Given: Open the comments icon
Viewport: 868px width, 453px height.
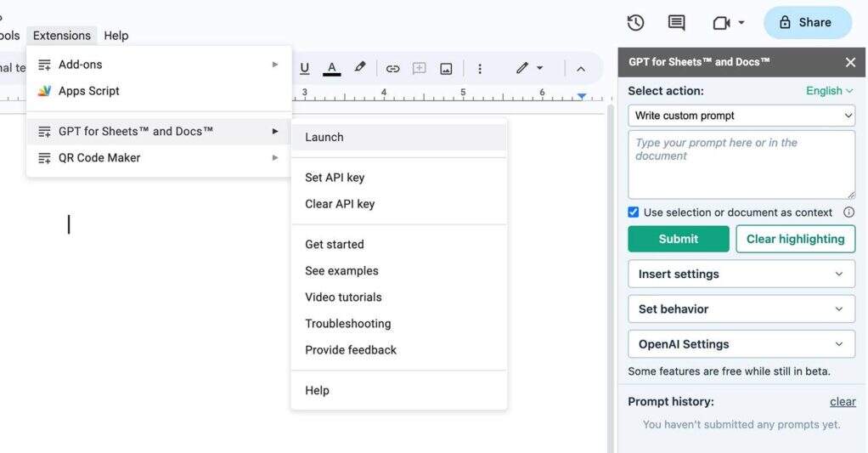Looking at the screenshot, I should click(x=676, y=23).
